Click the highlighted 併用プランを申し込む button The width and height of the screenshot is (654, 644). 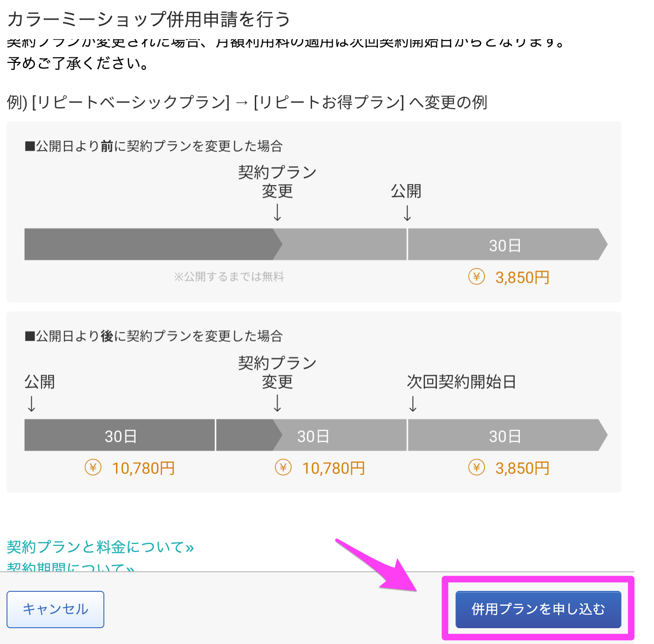(538, 609)
